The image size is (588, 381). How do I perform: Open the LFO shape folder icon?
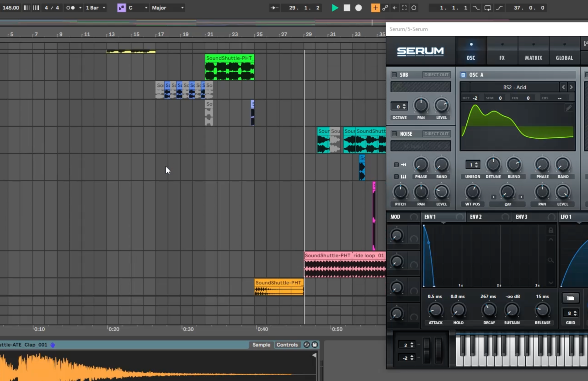click(x=570, y=298)
